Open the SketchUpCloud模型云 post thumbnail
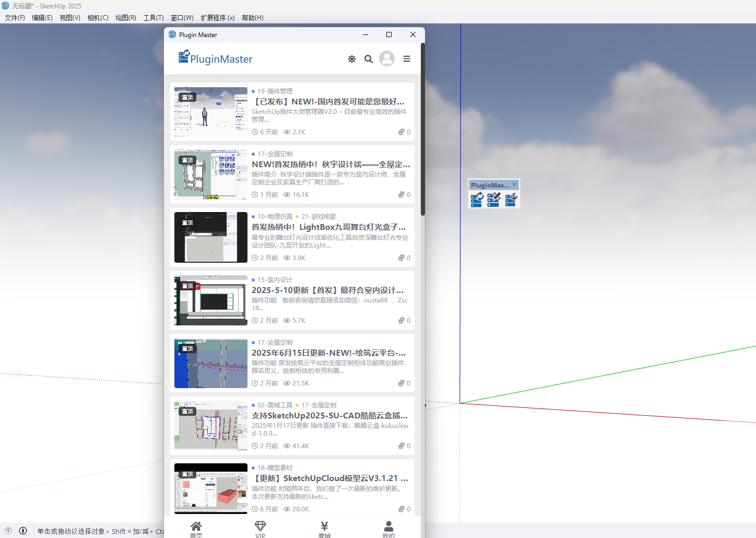 pos(211,488)
